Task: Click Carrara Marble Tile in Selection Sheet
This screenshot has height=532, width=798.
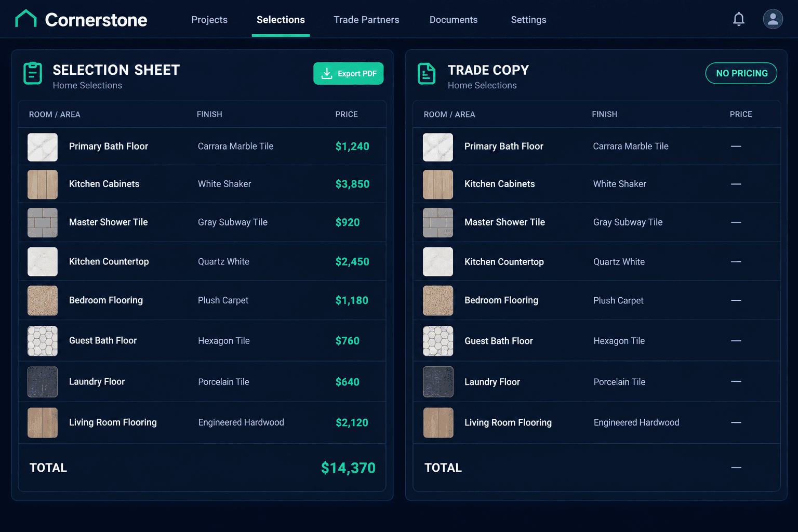Action: coord(235,147)
